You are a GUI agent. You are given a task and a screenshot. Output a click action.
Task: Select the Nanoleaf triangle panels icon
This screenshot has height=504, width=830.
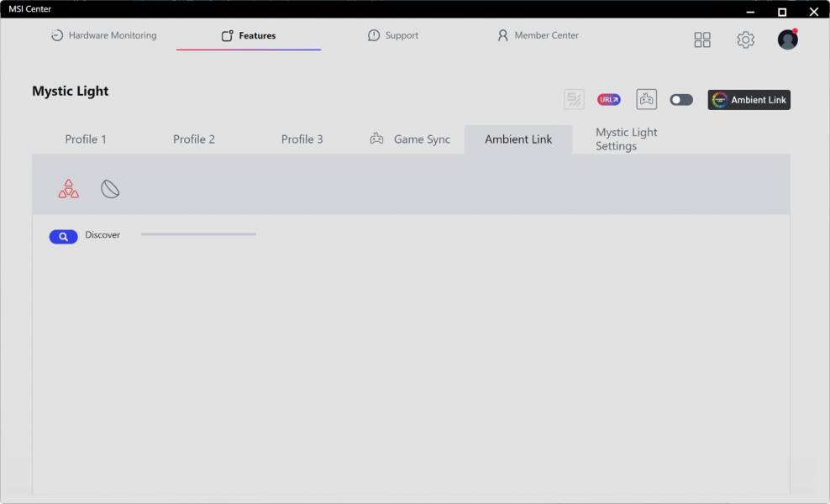(x=69, y=189)
